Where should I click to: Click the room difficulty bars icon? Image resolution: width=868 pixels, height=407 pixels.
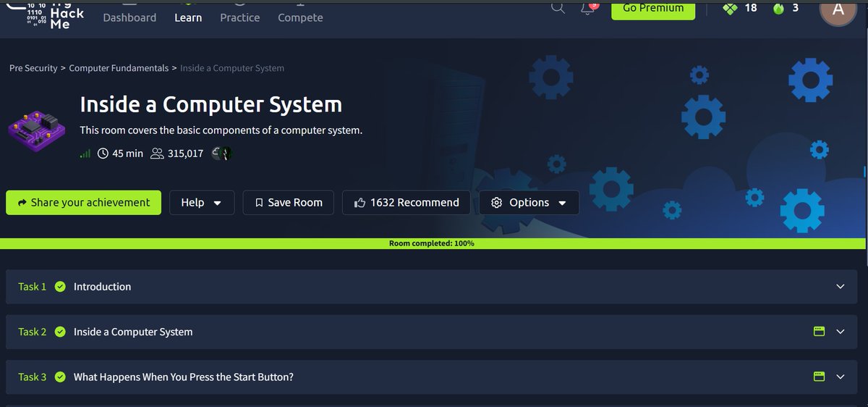pos(85,154)
